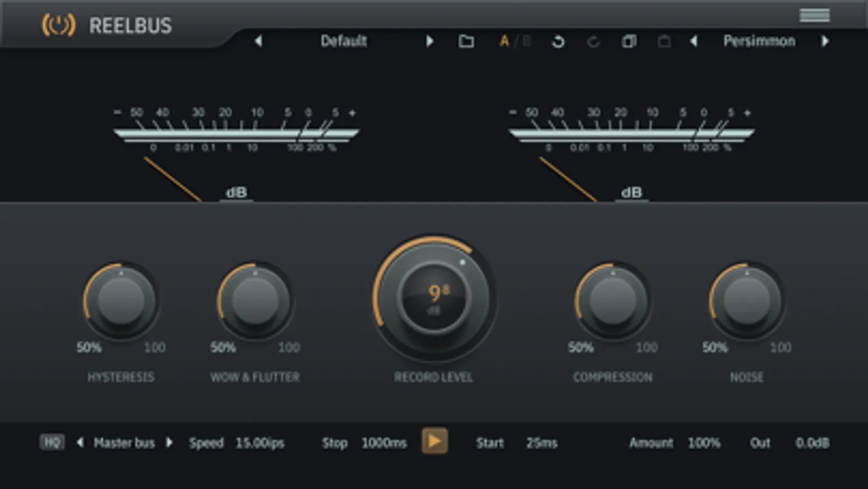Click the Start time value 25ms
The image size is (868, 489).
(x=542, y=443)
